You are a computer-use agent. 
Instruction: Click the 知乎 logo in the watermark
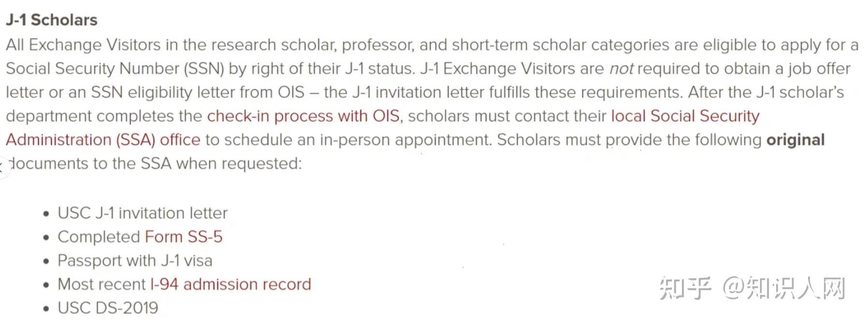point(685,288)
